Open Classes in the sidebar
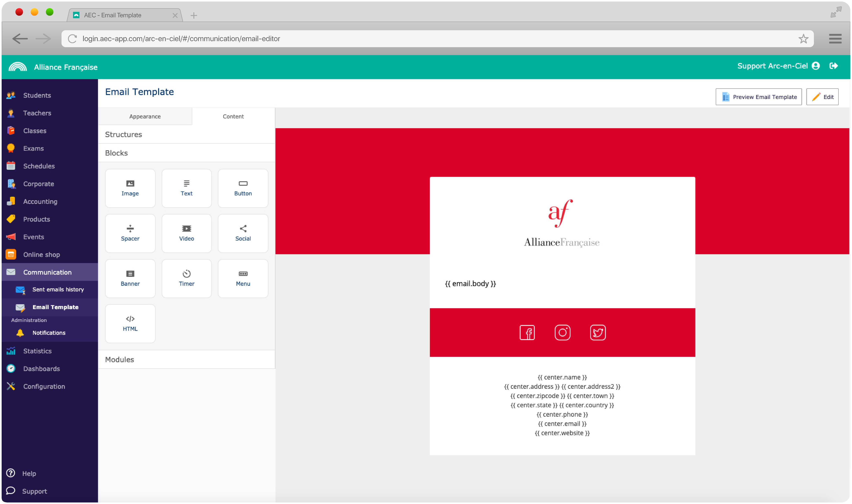Viewport: 852px width, 504px height. (50, 131)
